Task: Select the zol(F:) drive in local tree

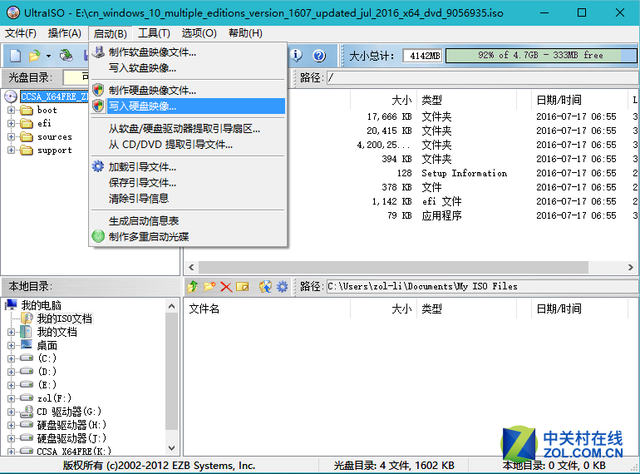Action: point(54,398)
